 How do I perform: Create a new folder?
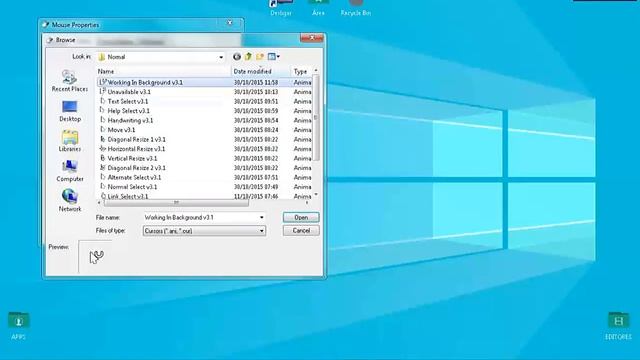coord(260,57)
